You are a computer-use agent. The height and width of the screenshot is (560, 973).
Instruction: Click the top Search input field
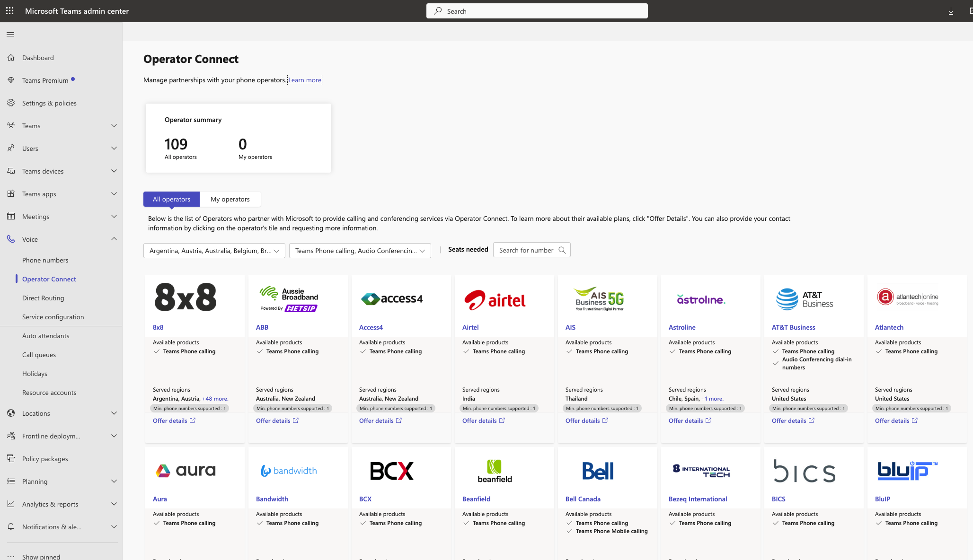click(x=537, y=11)
